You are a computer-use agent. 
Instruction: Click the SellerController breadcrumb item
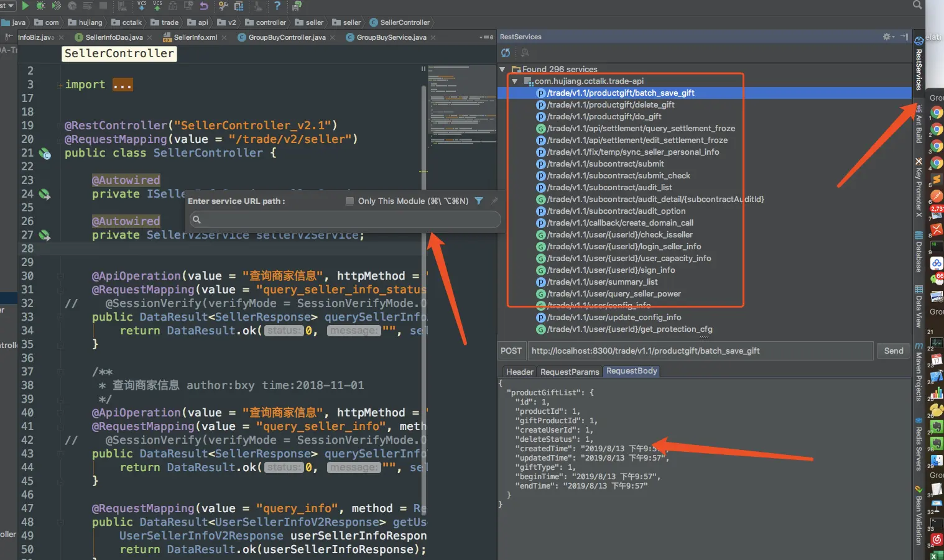pos(400,22)
